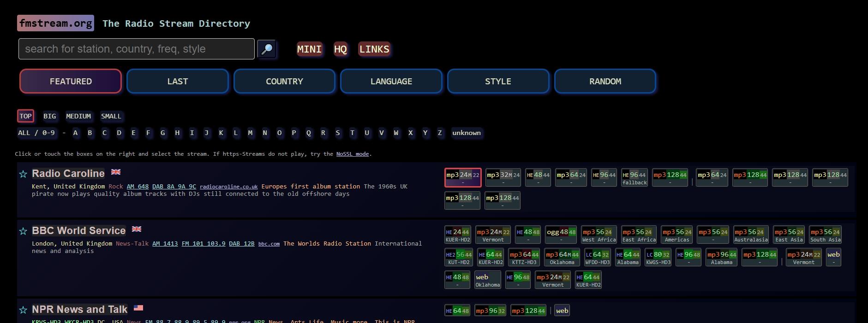The image size is (868, 323).
Task: Open the NPR News and Talk station title
Action: (x=79, y=310)
